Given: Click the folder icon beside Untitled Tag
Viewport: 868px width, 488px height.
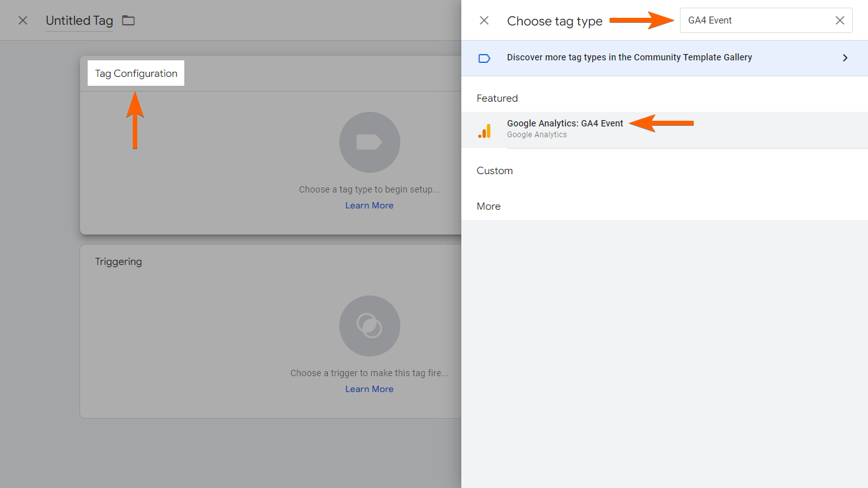Looking at the screenshot, I should click(128, 20).
